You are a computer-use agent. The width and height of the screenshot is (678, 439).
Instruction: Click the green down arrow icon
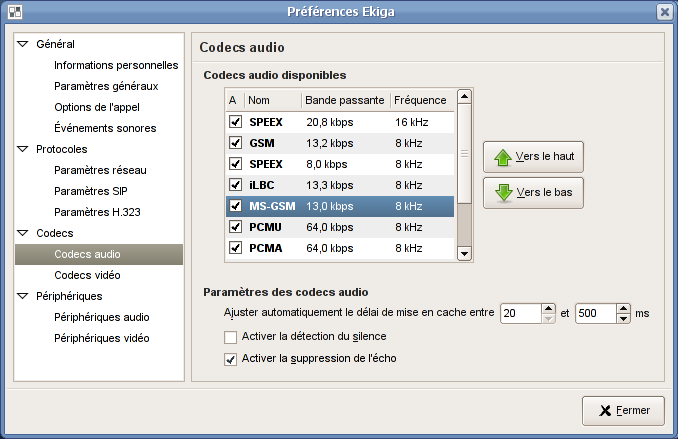coord(503,193)
